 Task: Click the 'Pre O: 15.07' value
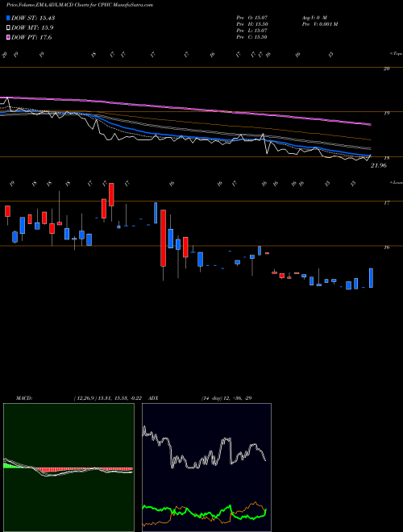(251, 17)
